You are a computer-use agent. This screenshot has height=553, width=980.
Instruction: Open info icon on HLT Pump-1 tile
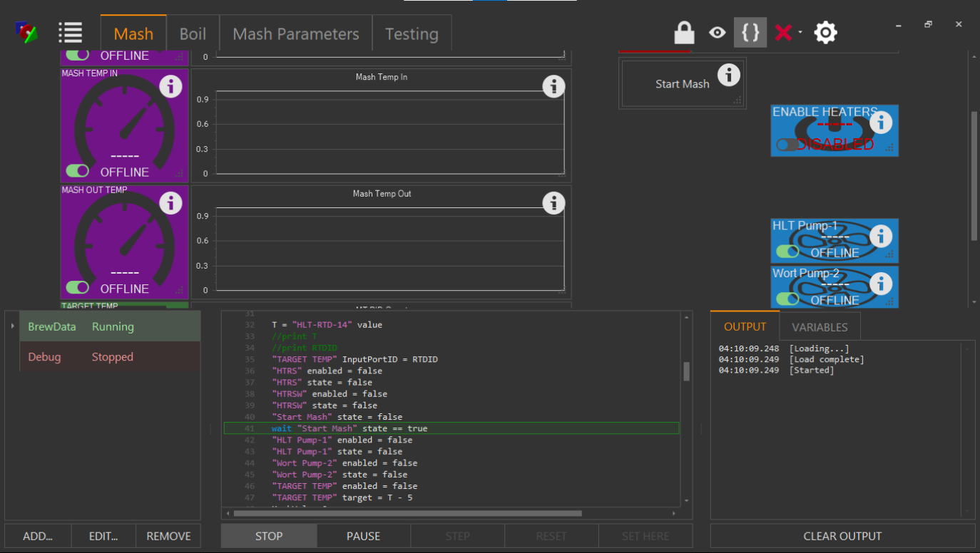[x=881, y=236]
